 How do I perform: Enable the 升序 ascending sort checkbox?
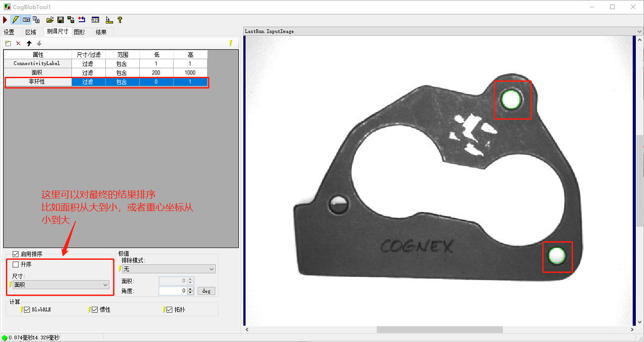point(15,264)
